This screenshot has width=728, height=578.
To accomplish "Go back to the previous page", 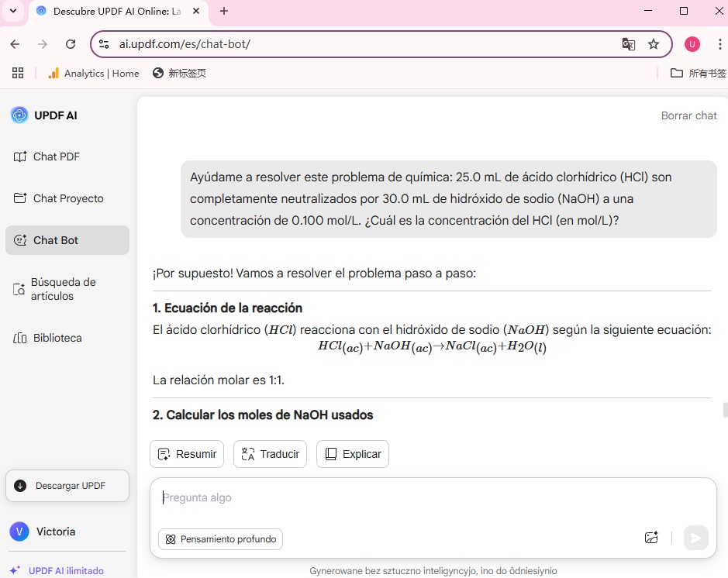I will point(15,44).
